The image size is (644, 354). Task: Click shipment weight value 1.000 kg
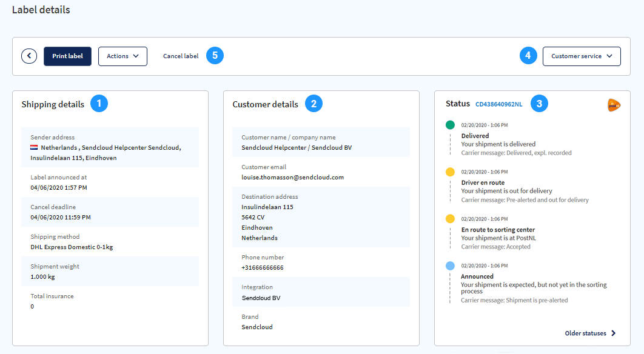[x=42, y=277]
